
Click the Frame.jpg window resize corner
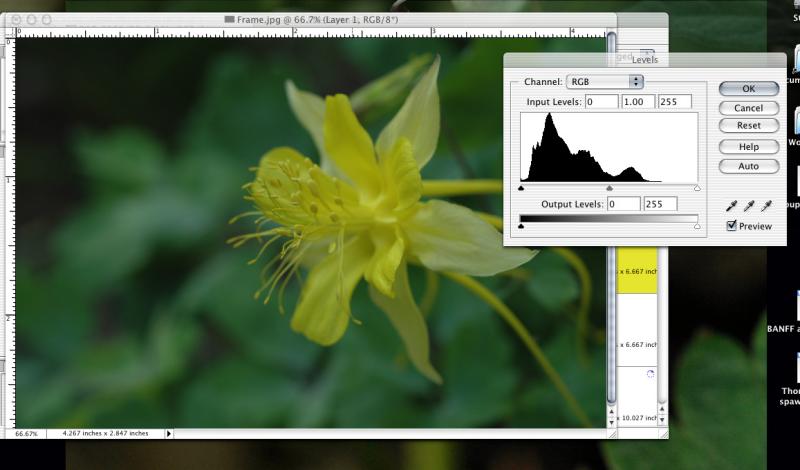(x=612, y=434)
